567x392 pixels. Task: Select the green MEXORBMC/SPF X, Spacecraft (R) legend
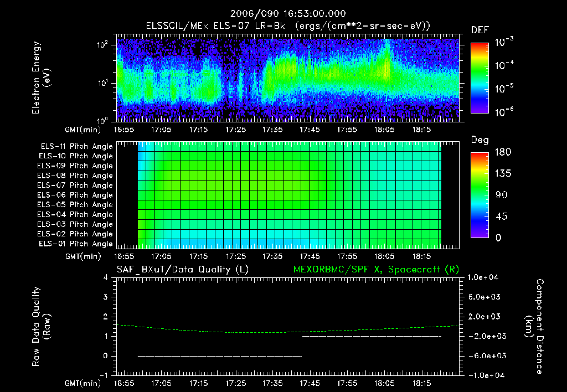376,270
